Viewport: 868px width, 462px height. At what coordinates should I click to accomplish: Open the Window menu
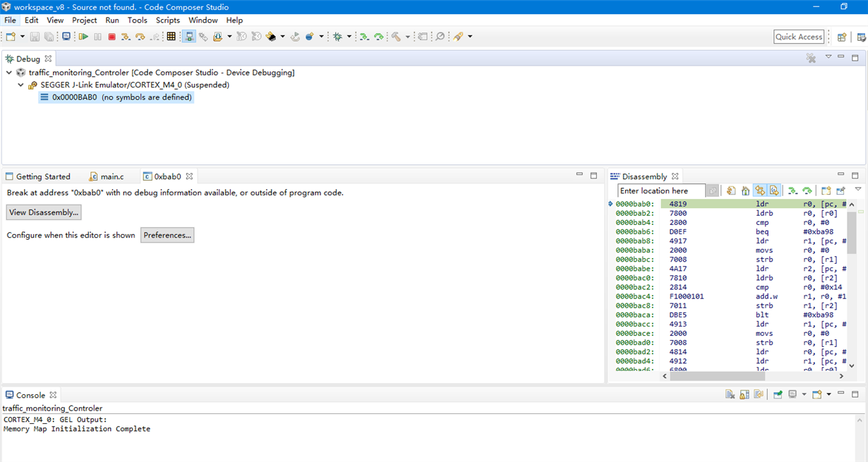(203, 20)
